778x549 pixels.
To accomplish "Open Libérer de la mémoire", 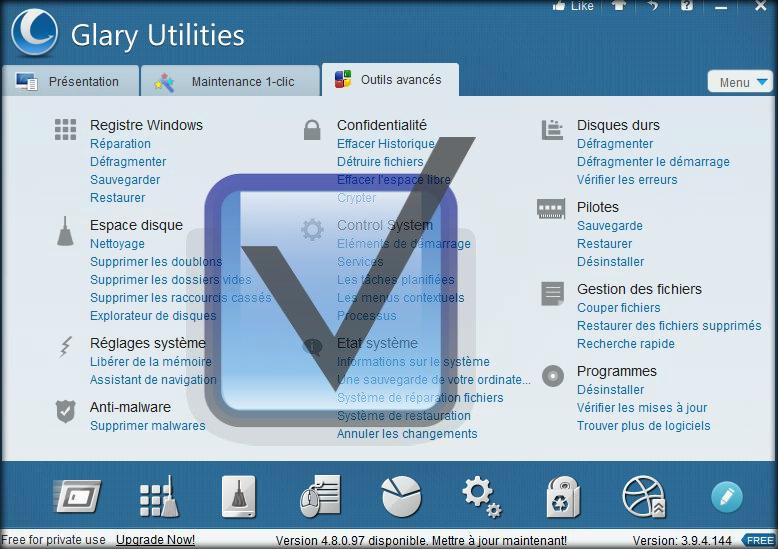I will [x=151, y=361].
